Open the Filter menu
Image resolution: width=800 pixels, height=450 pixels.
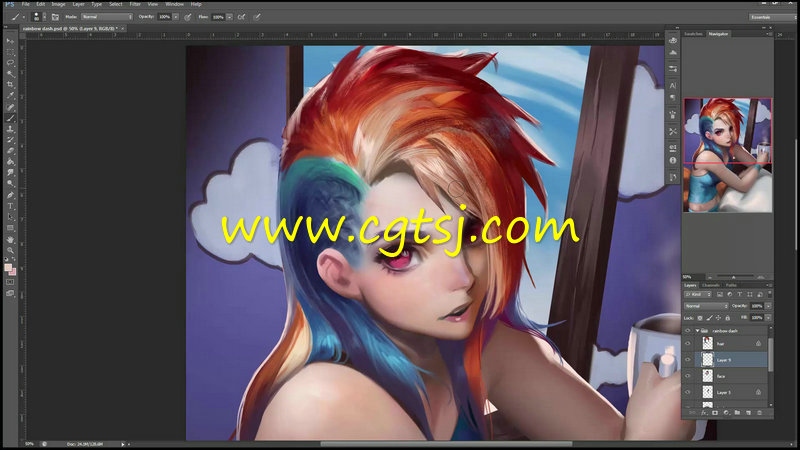click(x=135, y=4)
